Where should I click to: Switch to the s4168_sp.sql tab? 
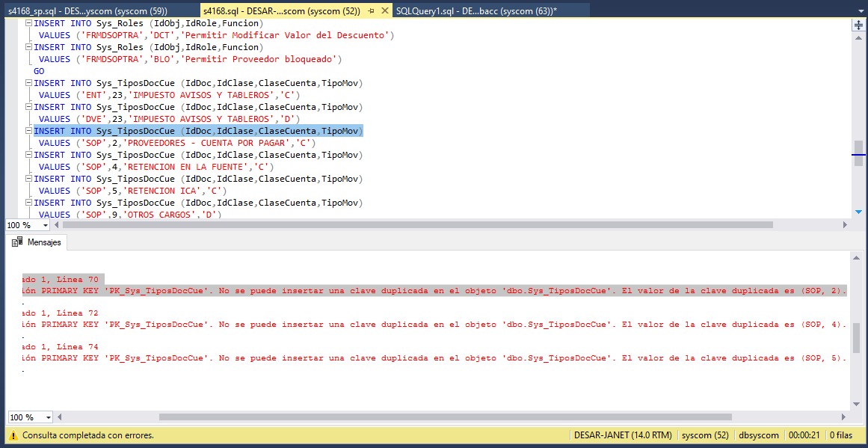coord(87,11)
